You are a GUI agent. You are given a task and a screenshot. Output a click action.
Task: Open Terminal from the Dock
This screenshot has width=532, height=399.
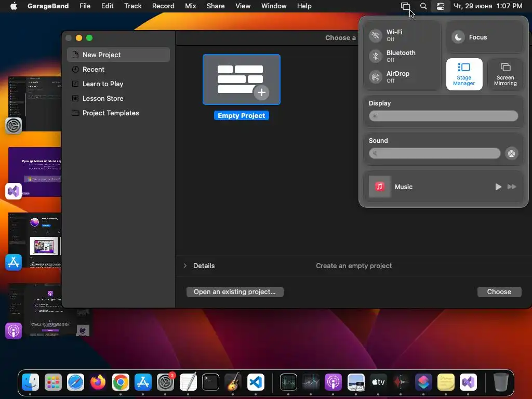pos(210,382)
